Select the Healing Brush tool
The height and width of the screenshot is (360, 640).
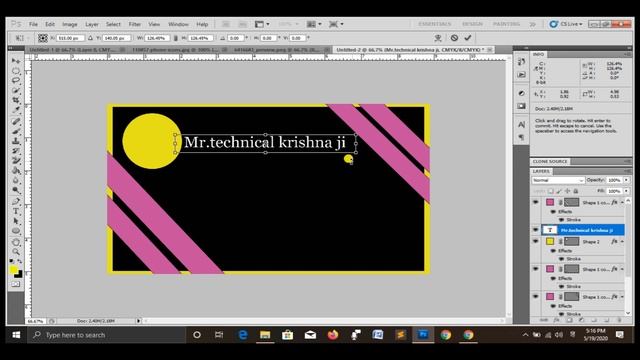[16, 121]
